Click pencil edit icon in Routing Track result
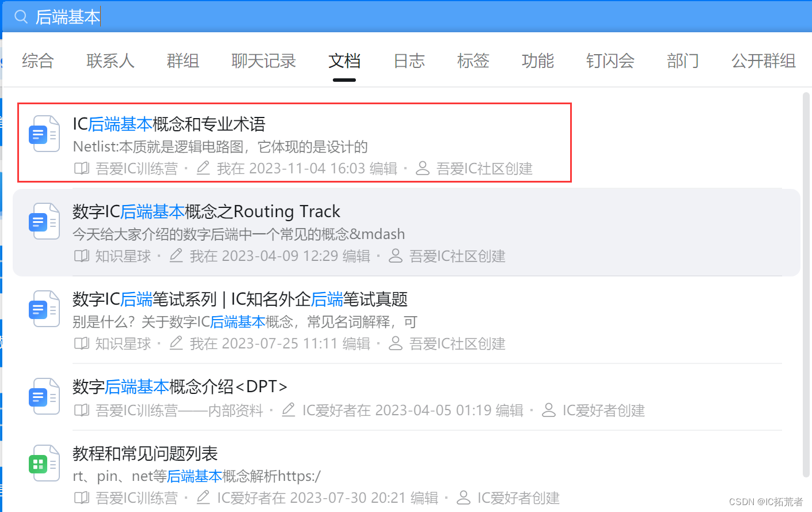The height and width of the screenshot is (512, 812). tap(176, 256)
